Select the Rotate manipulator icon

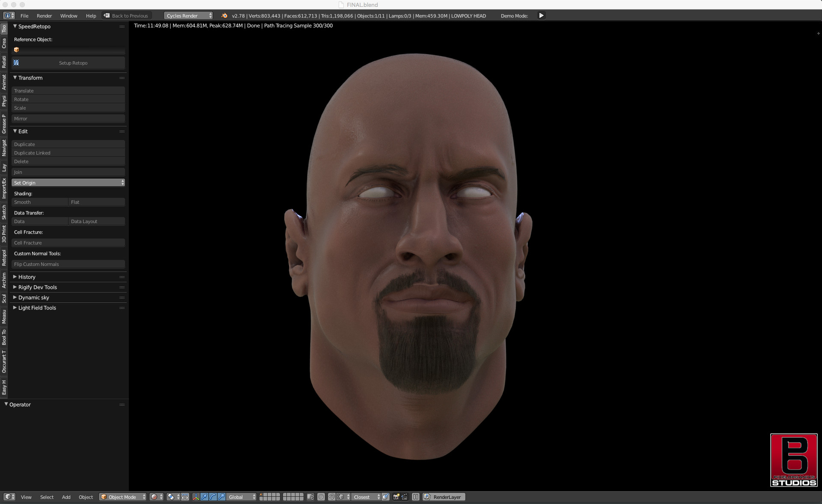(212, 497)
